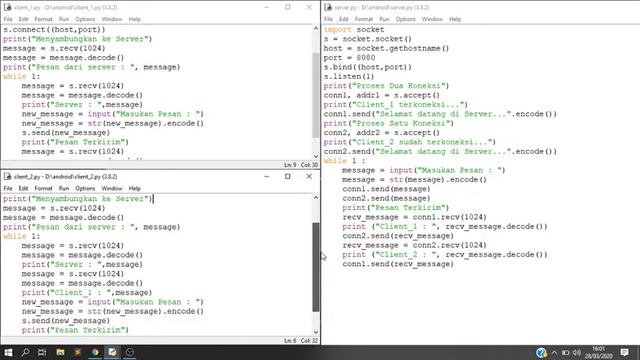Open Help menu in client_1.py window

134,19
